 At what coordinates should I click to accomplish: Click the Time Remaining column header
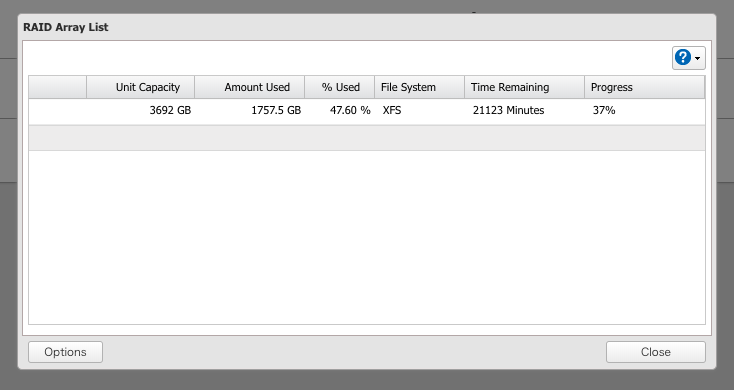point(524,87)
